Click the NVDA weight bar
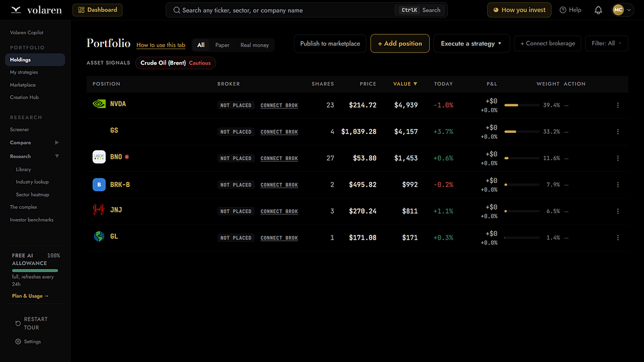Viewport: 644px width, 362px height. click(x=521, y=106)
